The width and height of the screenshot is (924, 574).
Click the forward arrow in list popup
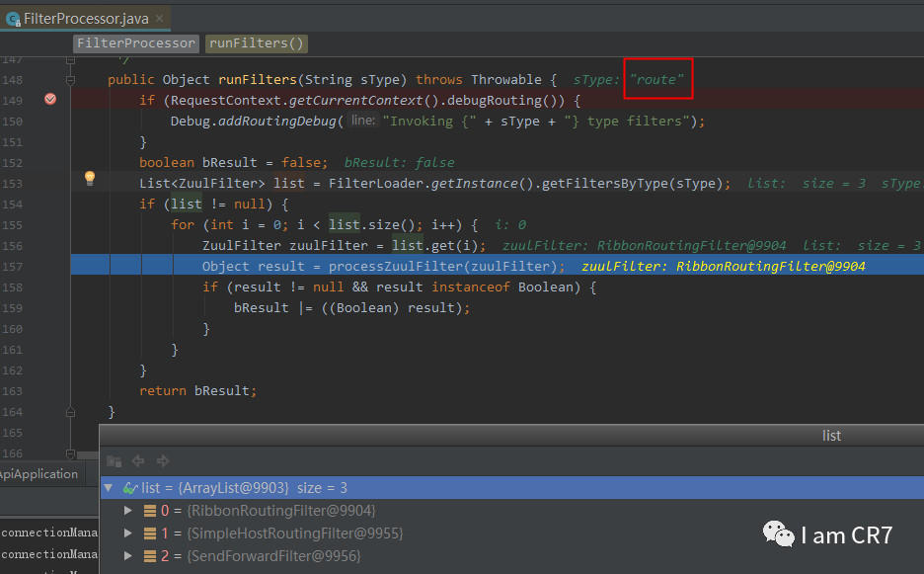(163, 460)
